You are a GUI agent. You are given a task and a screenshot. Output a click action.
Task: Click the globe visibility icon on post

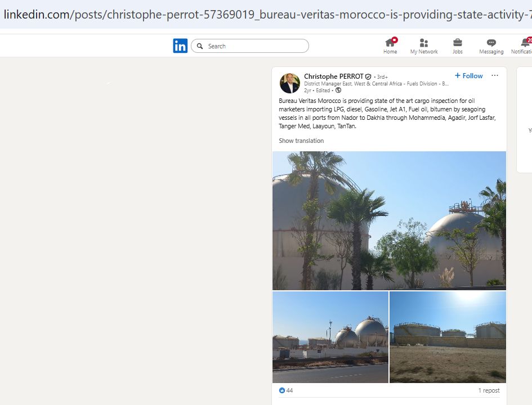click(338, 90)
